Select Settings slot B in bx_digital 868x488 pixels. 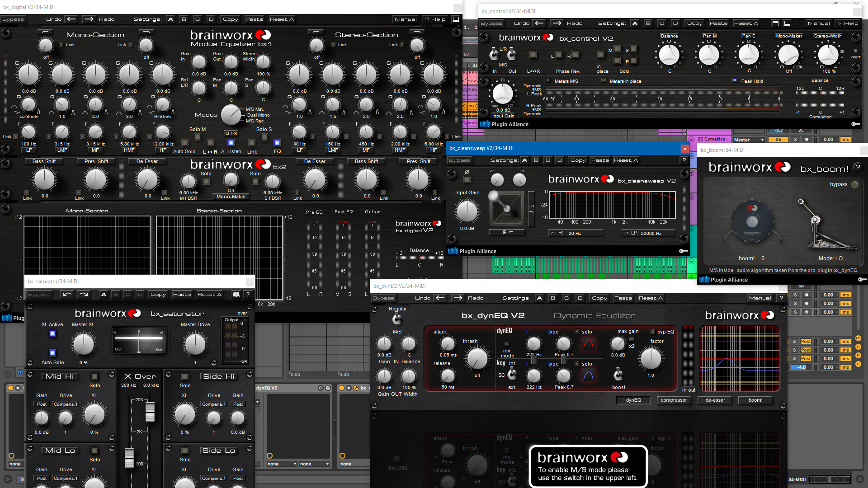[x=184, y=19]
